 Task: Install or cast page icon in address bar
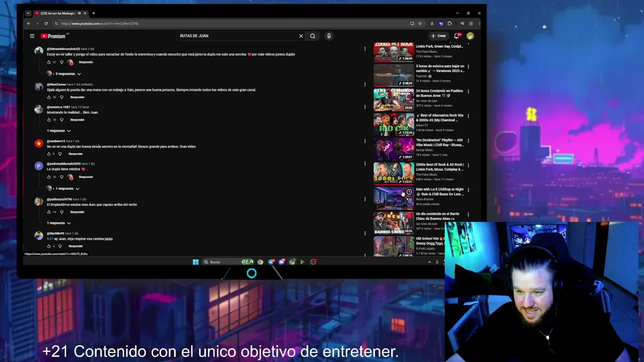click(x=412, y=24)
